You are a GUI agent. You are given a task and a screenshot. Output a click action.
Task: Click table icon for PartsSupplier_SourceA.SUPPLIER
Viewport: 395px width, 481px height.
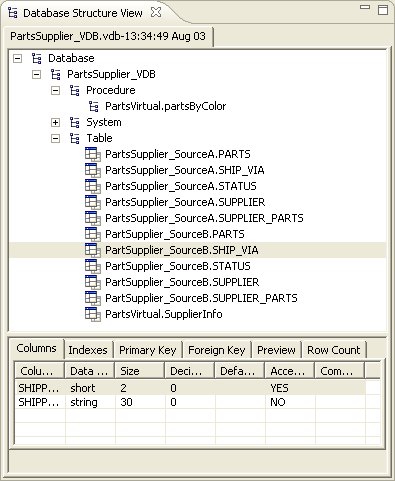(x=93, y=202)
